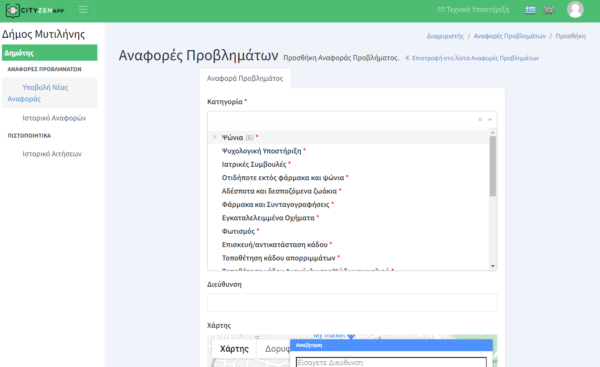
Task: Open Ιστορικό Αιτήσεων in sidebar
Action: pyautogui.click(x=52, y=154)
